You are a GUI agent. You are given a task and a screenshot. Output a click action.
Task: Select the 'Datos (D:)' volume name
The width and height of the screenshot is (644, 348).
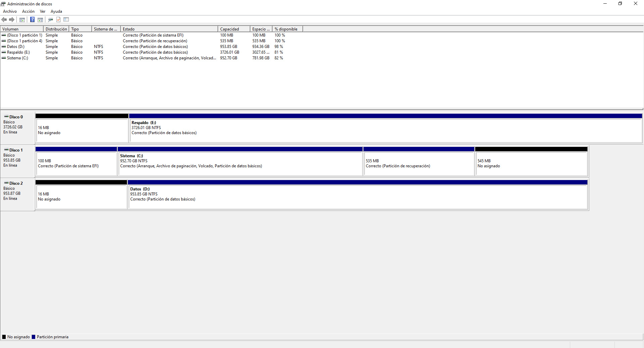point(16,47)
